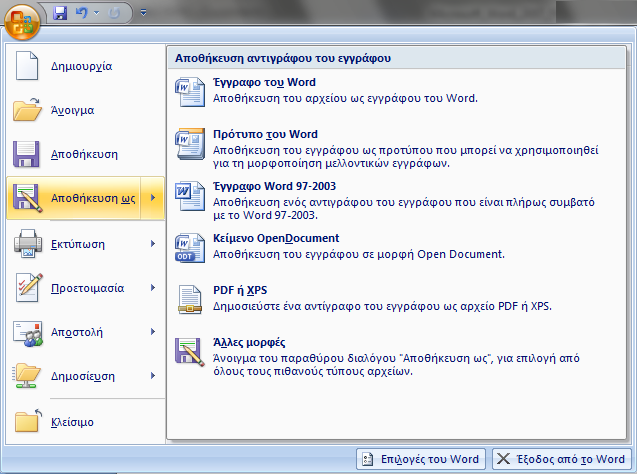Select the Κείμενο OpenDocument title
The height and width of the screenshot is (474, 637).
click(x=276, y=238)
